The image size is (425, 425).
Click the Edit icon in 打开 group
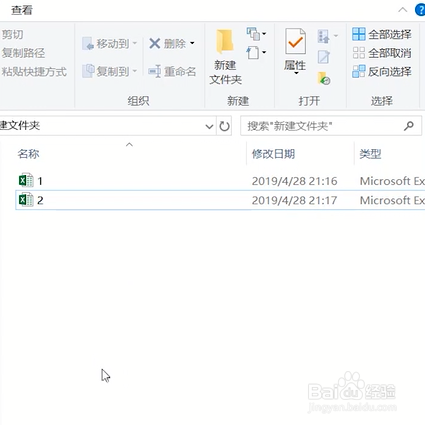tap(324, 57)
